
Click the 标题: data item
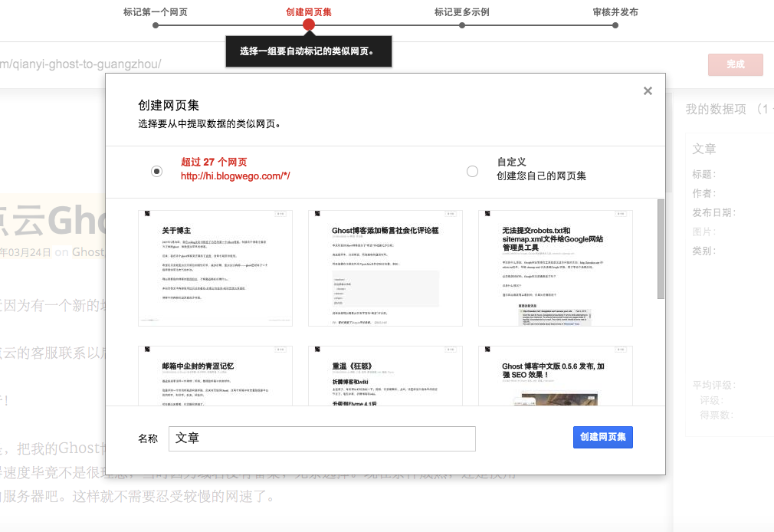coord(704,174)
